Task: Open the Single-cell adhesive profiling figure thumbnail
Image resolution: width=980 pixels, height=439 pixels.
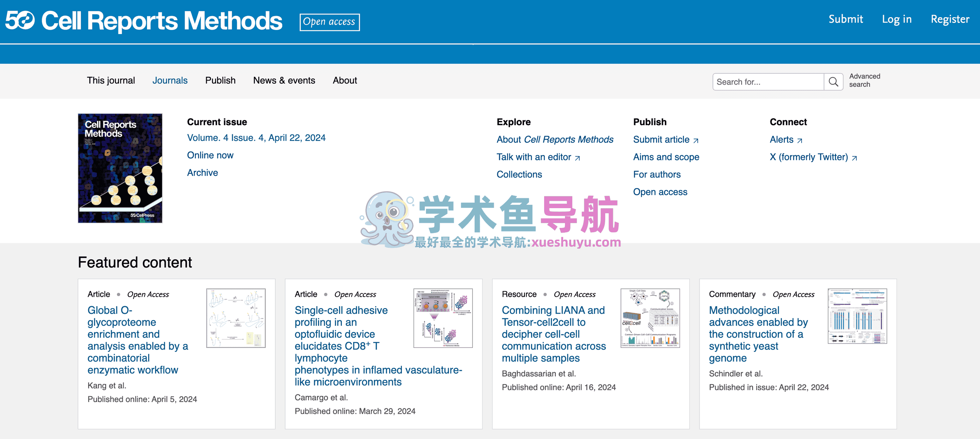Action: tap(443, 318)
